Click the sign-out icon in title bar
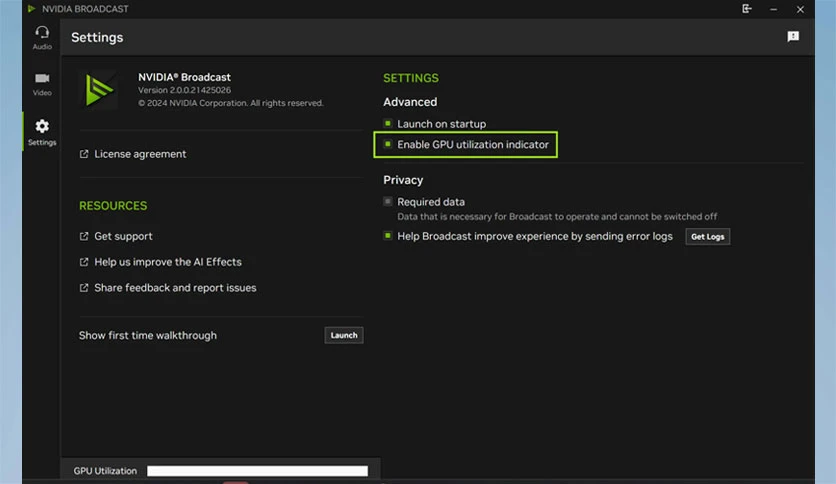Viewport: 836px width, 484px height. [746, 9]
